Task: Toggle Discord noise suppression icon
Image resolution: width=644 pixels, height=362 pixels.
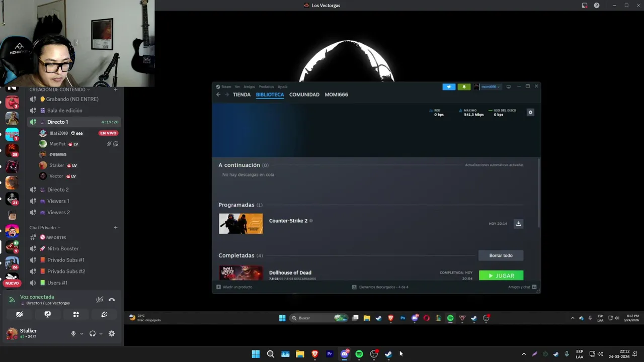Action: pyautogui.click(x=100, y=300)
